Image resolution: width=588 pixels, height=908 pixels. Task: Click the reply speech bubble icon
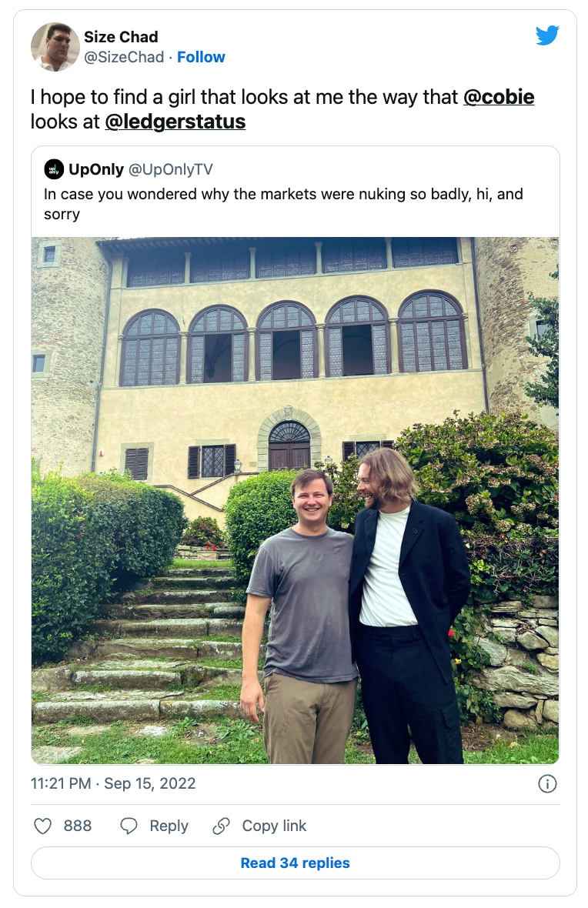point(129,826)
